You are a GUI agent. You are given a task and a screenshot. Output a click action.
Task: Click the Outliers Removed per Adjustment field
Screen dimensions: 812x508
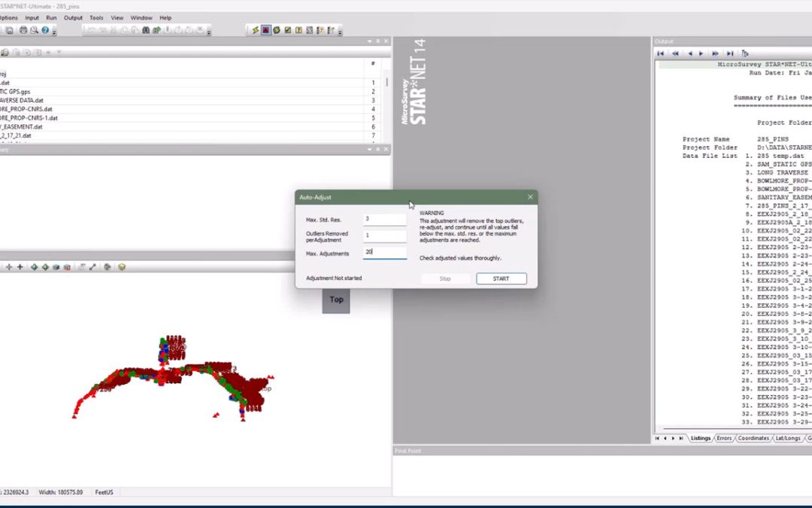[x=384, y=236]
